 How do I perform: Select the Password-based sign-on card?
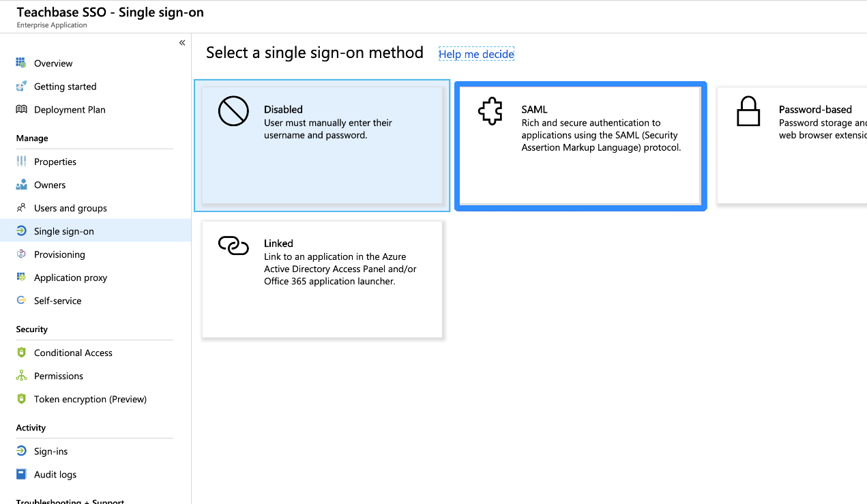click(x=792, y=145)
